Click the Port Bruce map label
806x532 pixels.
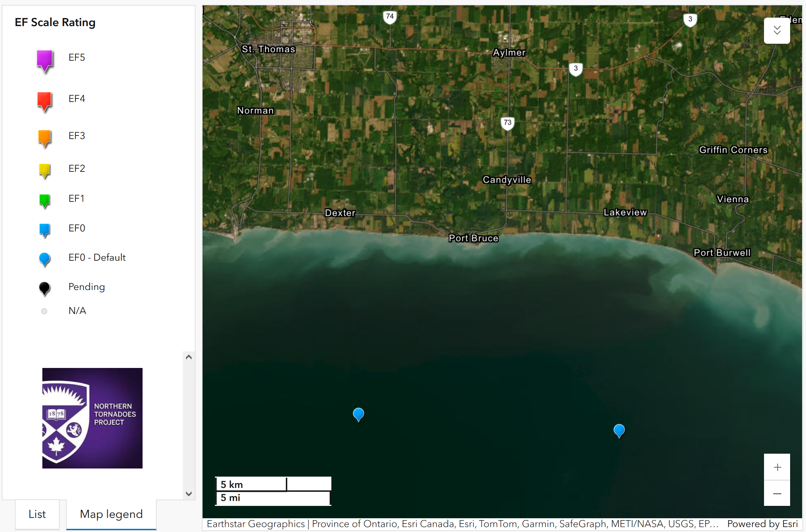pos(474,238)
